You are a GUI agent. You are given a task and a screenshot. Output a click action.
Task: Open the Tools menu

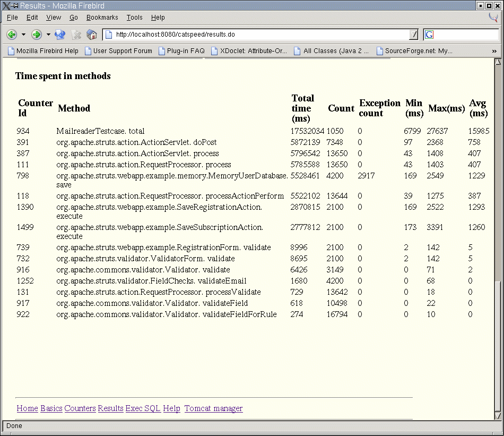tap(134, 18)
